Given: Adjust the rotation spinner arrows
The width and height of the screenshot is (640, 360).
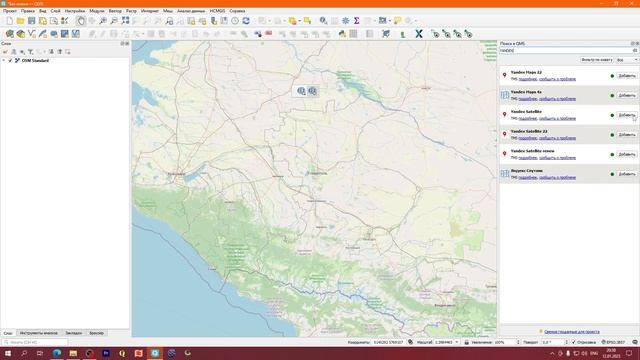Looking at the screenshot, I should [x=566, y=342].
